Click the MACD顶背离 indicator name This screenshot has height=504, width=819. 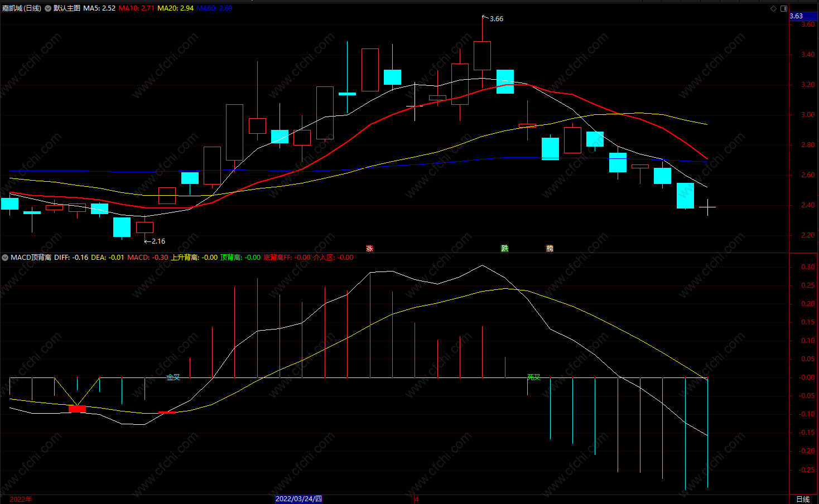pyautogui.click(x=31, y=258)
